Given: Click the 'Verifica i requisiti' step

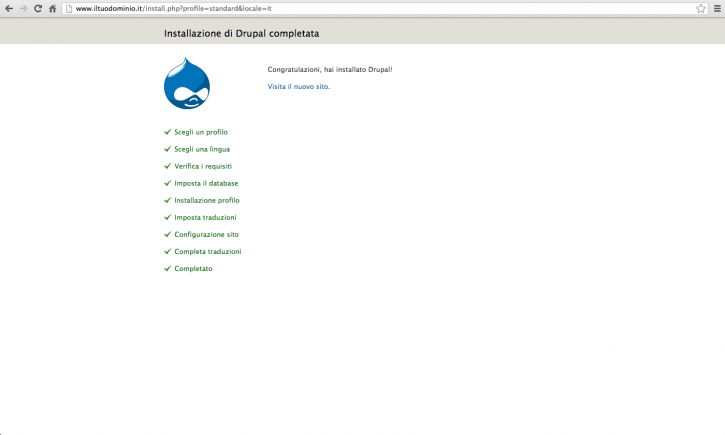Looking at the screenshot, I should pos(203,166).
